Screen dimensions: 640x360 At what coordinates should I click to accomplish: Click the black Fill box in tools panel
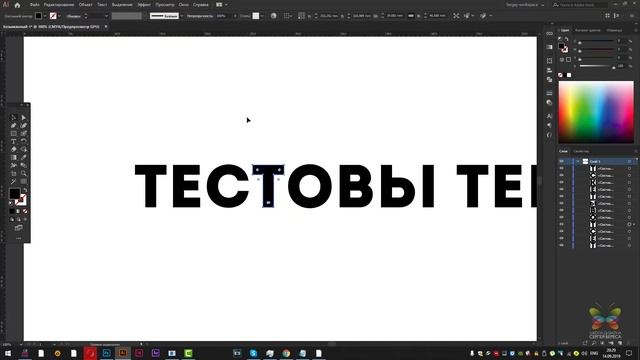coord(15,193)
